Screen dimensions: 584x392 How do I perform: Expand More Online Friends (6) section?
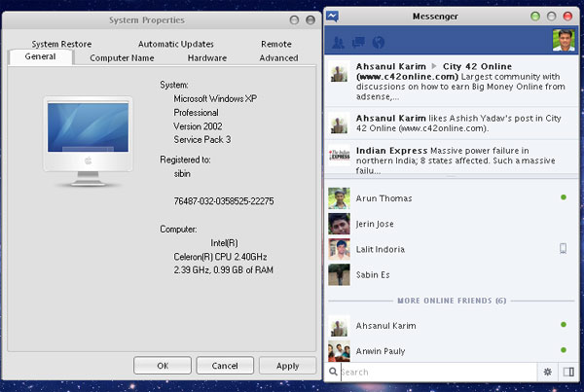coord(452,301)
